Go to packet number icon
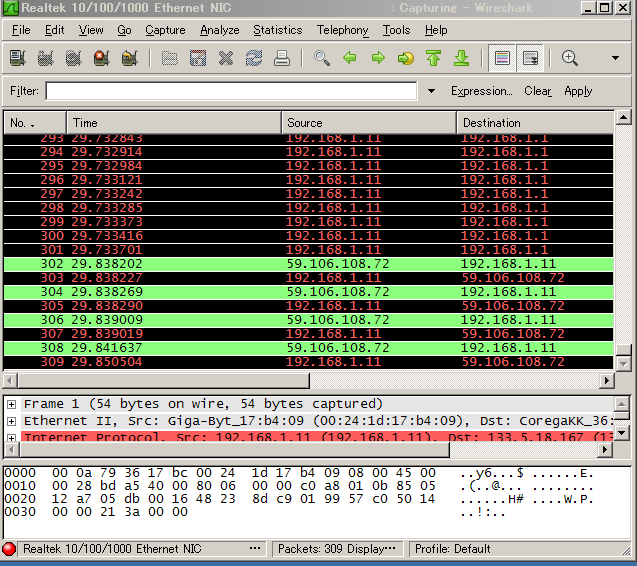637x566 pixels. tap(406, 58)
